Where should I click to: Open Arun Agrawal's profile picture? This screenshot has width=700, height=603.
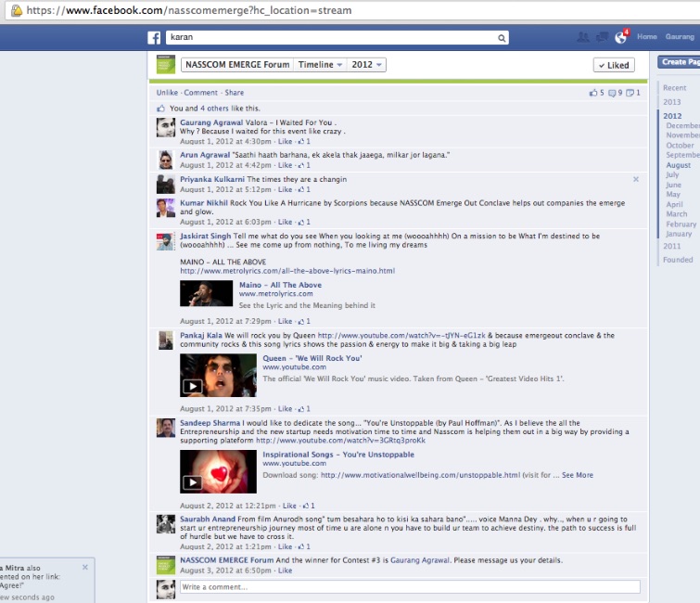[x=166, y=160]
